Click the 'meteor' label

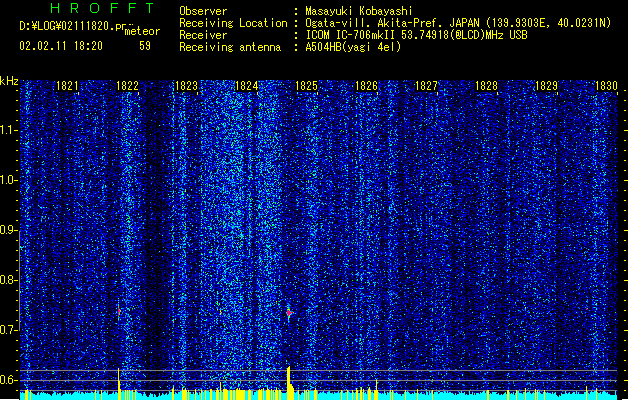tap(142, 31)
